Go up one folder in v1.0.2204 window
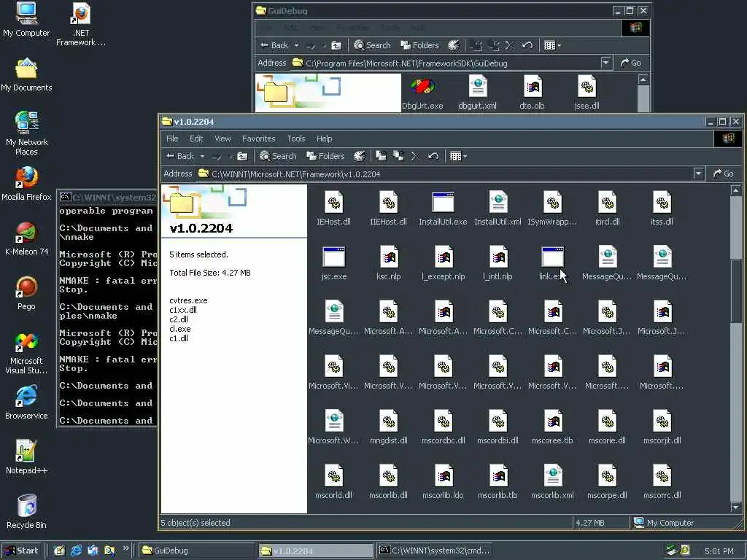This screenshot has height=560, width=747. [x=242, y=156]
